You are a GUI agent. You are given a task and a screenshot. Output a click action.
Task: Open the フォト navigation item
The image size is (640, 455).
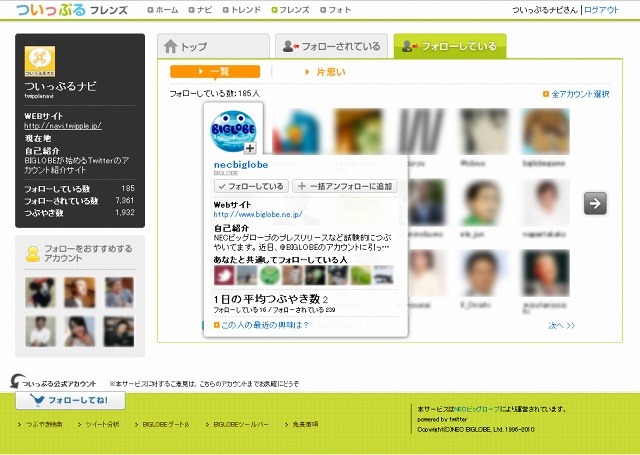[336, 10]
